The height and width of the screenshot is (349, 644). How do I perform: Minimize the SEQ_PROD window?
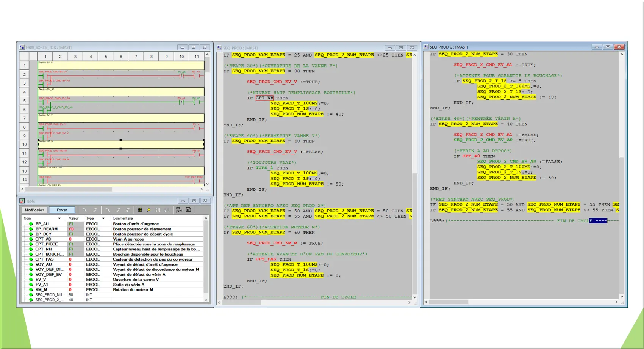pos(389,48)
